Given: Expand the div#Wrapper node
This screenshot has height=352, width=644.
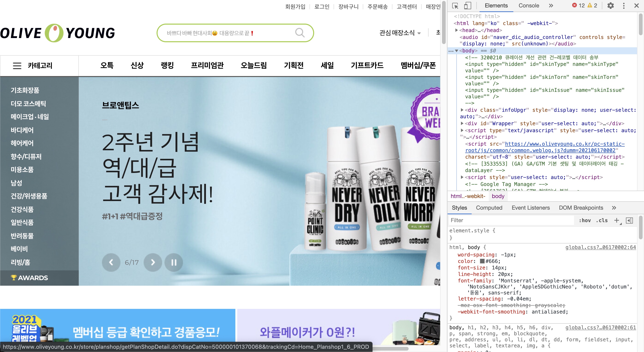Looking at the screenshot, I should coord(462,123).
